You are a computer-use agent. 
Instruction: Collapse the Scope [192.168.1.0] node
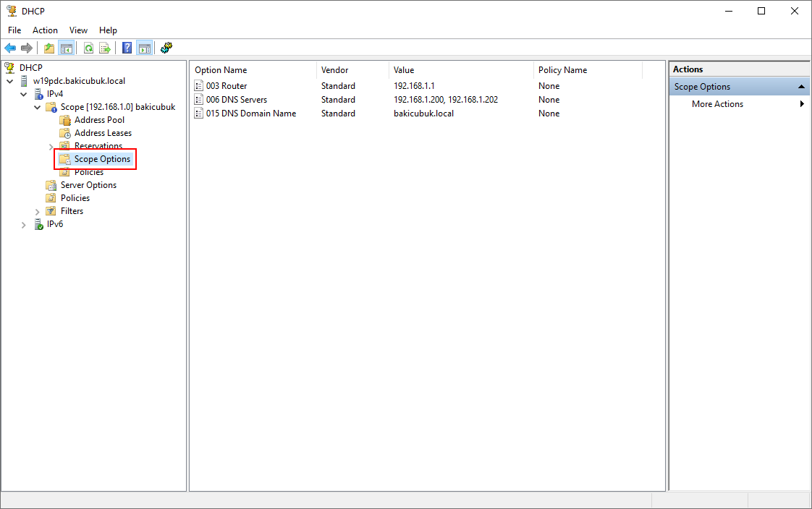click(x=38, y=107)
